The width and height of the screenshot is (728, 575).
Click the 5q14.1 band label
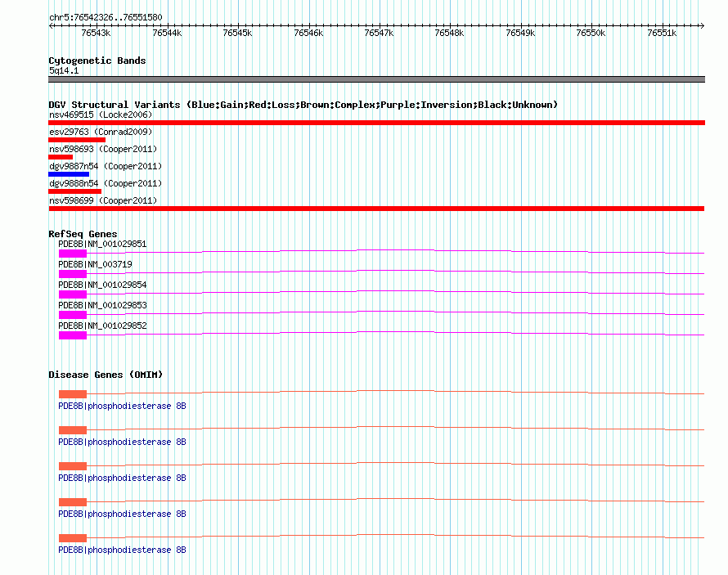pyautogui.click(x=64, y=70)
